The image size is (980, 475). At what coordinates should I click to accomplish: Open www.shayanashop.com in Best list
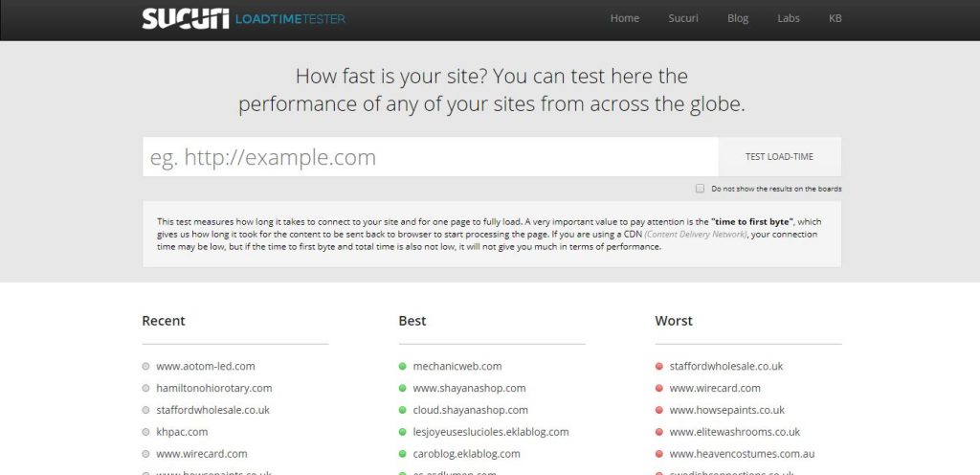pyautogui.click(x=469, y=388)
